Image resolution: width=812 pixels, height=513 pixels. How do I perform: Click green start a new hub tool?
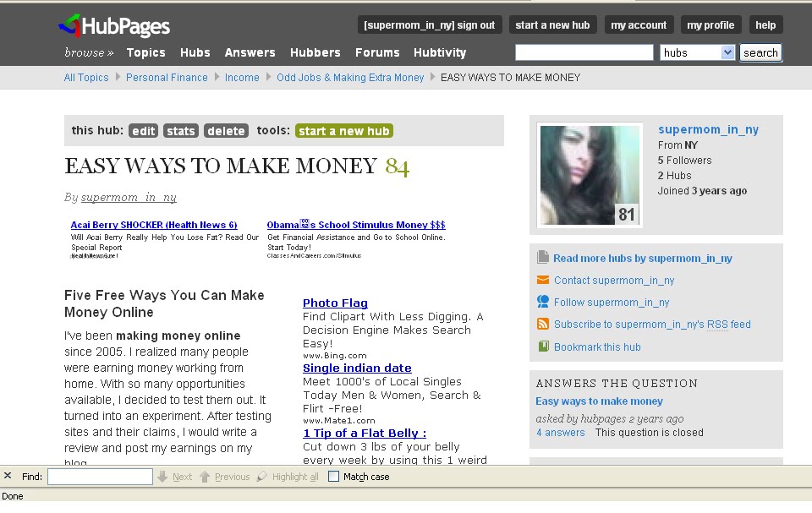344,131
